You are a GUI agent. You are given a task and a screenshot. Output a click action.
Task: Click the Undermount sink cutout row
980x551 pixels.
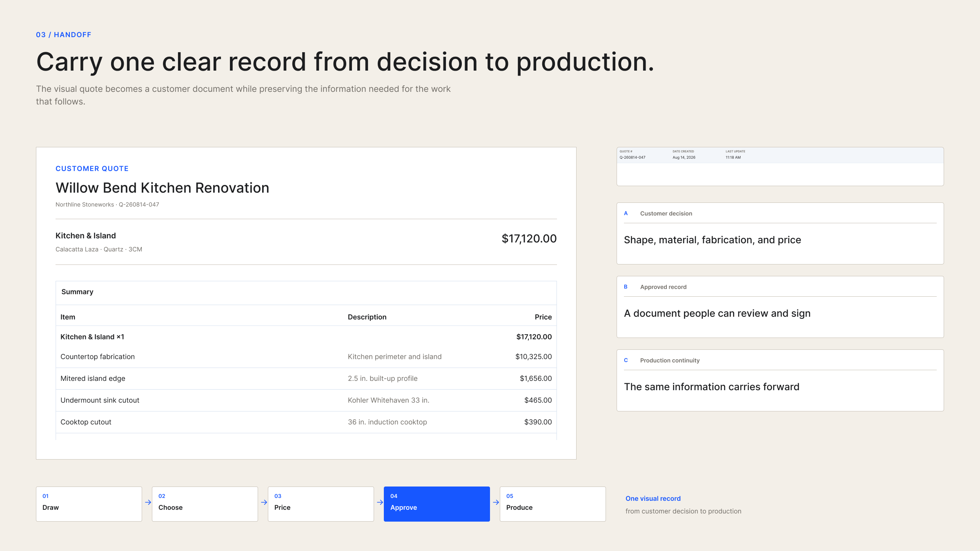click(x=306, y=400)
